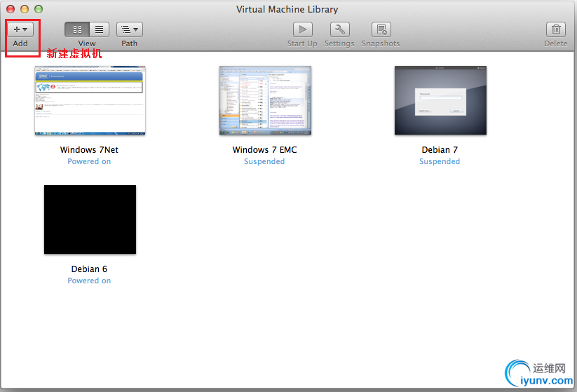Click 'Suspended' status under Debian 7
The height and width of the screenshot is (392, 577).
coord(440,161)
